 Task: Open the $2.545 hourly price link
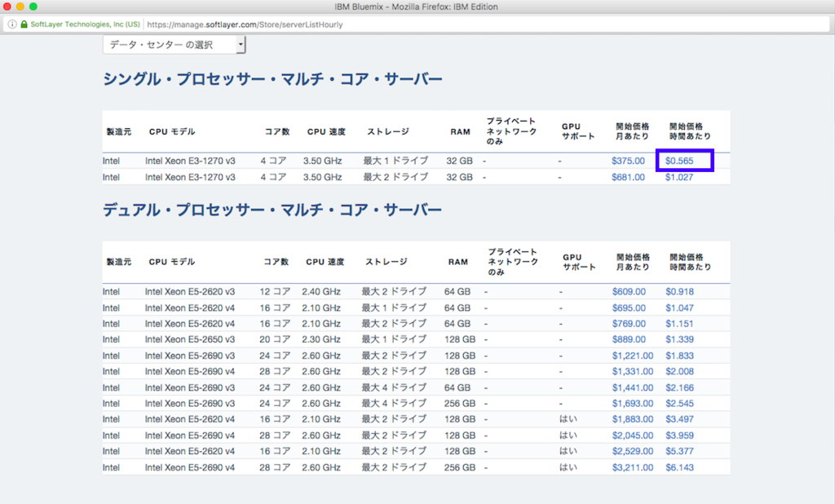(679, 404)
